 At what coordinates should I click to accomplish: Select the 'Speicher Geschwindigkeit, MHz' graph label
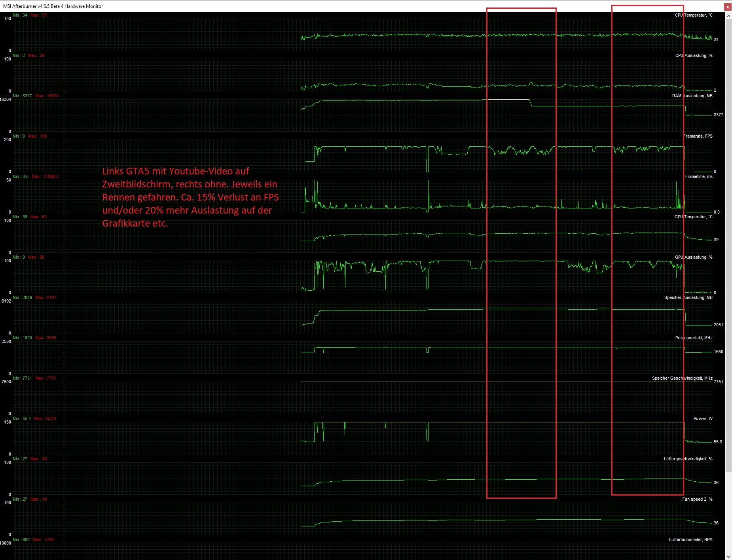(x=682, y=378)
